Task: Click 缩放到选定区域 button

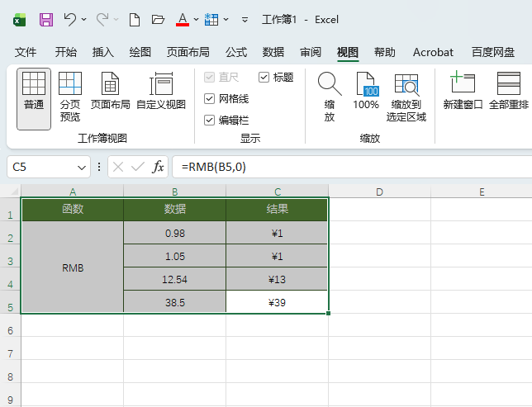Action: (x=406, y=97)
